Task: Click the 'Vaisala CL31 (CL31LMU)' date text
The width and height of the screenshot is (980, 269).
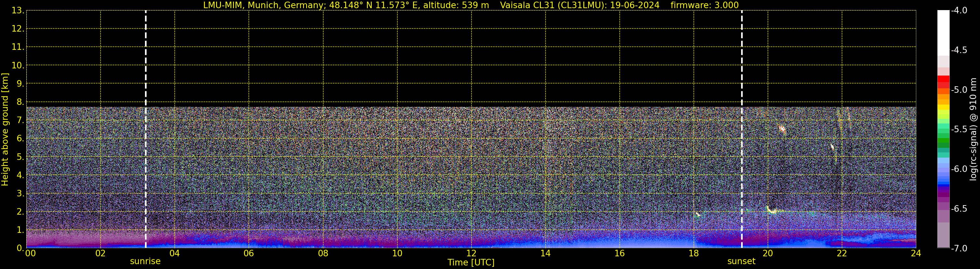Action: 580,5
